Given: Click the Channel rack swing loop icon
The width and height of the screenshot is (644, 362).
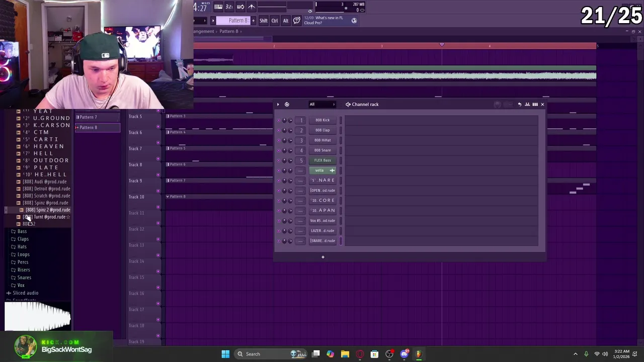Looking at the screenshot, I should (287, 104).
